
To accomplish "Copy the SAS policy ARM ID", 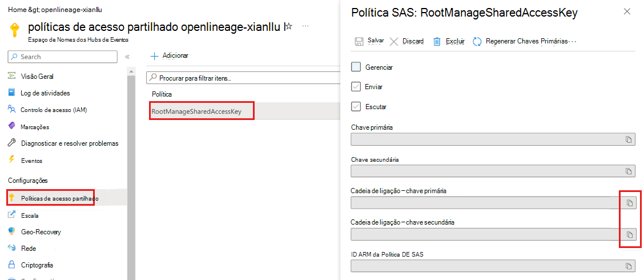I will click(628, 266).
